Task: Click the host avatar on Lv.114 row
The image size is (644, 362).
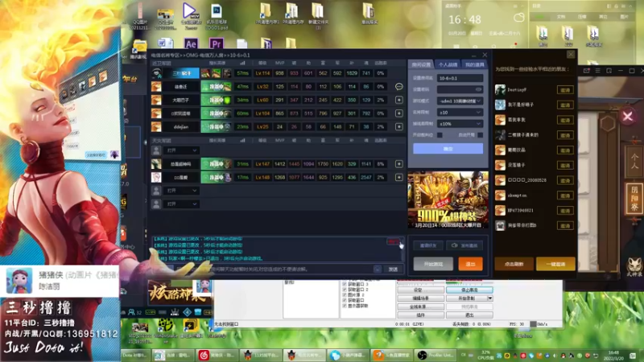Action: point(156,73)
